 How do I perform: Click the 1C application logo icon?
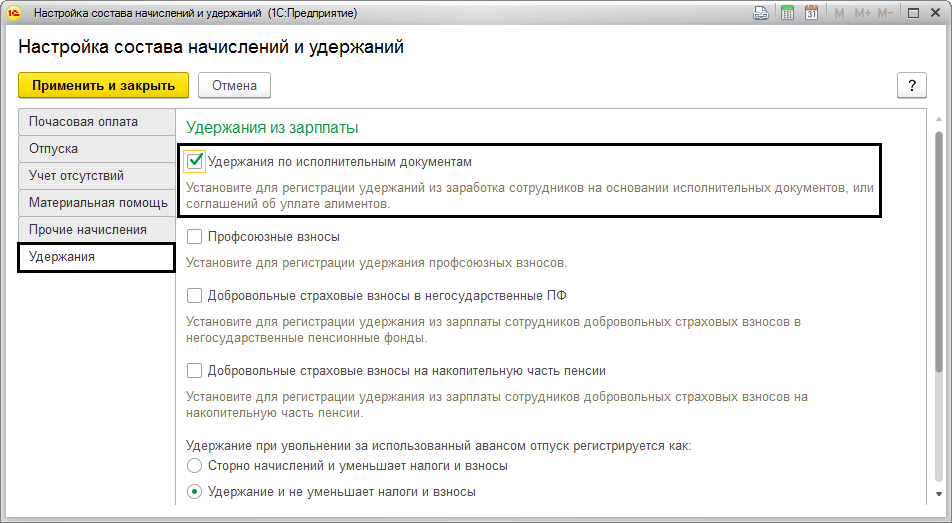pyautogui.click(x=16, y=14)
